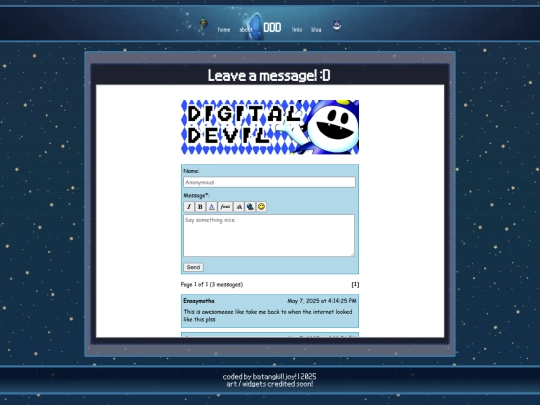Click into the message text area
The width and height of the screenshot is (540, 405).
pyautogui.click(x=269, y=236)
